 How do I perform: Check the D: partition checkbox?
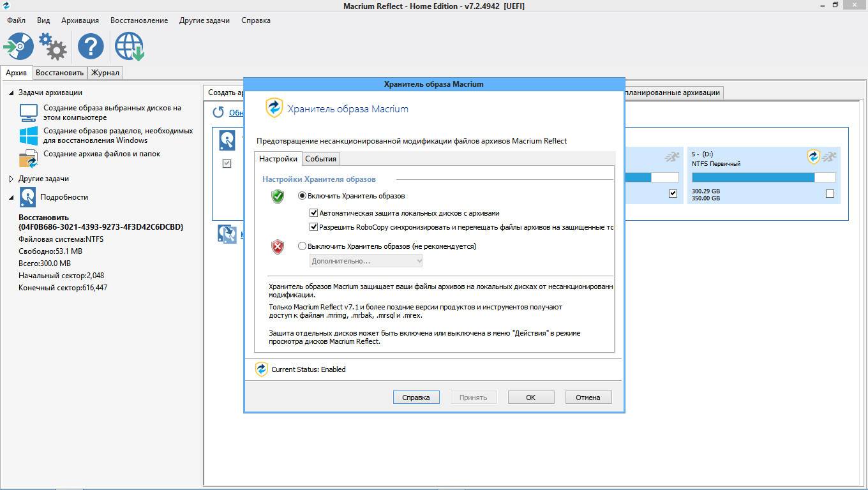pos(830,193)
